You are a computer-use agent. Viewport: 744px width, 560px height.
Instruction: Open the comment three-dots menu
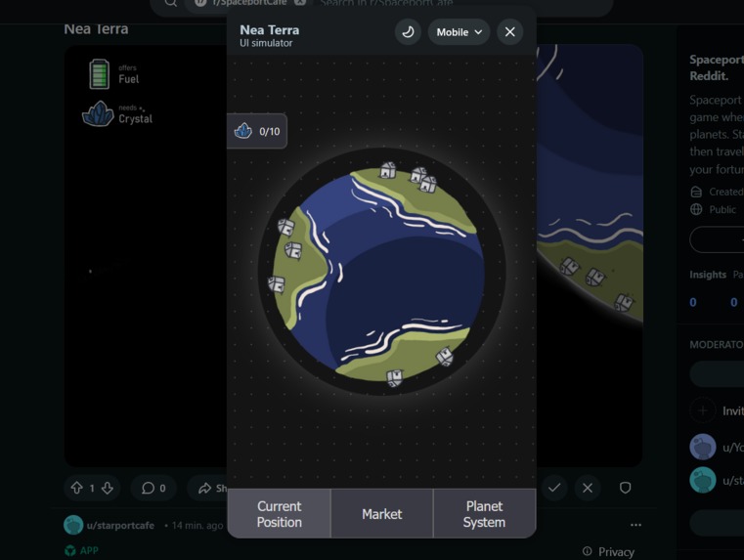(x=635, y=525)
